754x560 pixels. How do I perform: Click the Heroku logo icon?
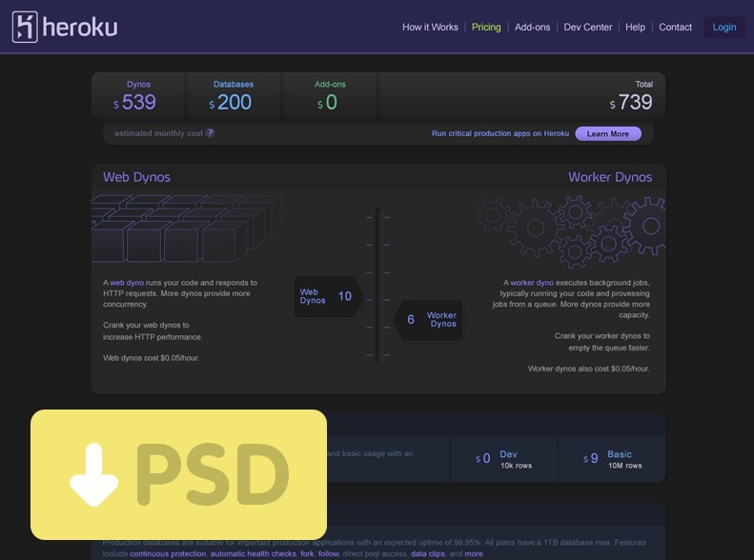coord(25,27)
